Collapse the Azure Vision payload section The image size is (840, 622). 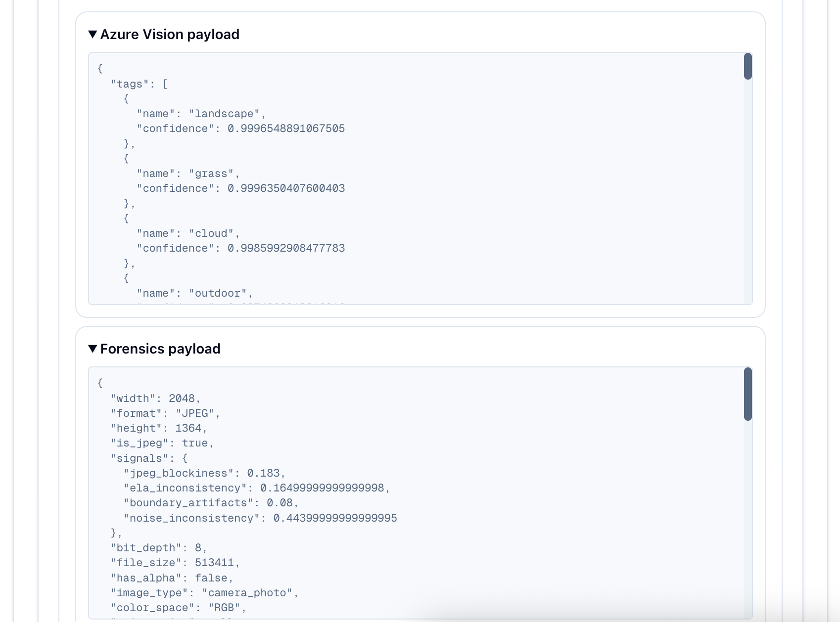coord(164,34)
